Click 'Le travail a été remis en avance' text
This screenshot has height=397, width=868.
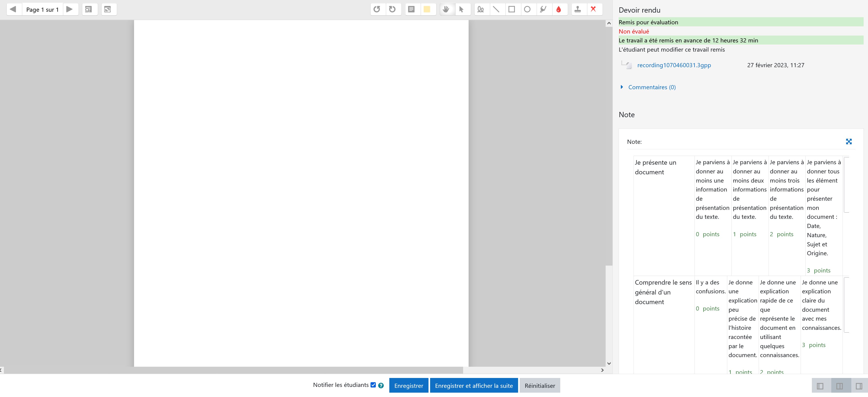tap(688, 40)
